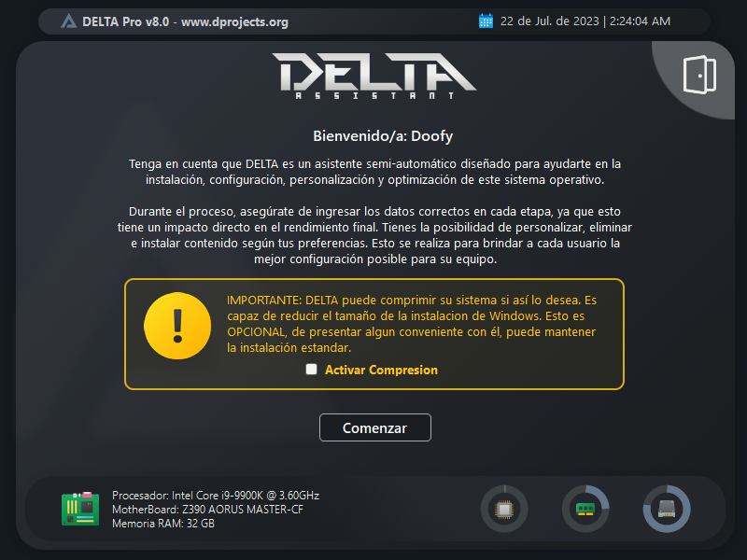Screen dimensions: 747x560
Task: Click the Bienvenido/a: Doofy heading
Action: click(383, 136)
